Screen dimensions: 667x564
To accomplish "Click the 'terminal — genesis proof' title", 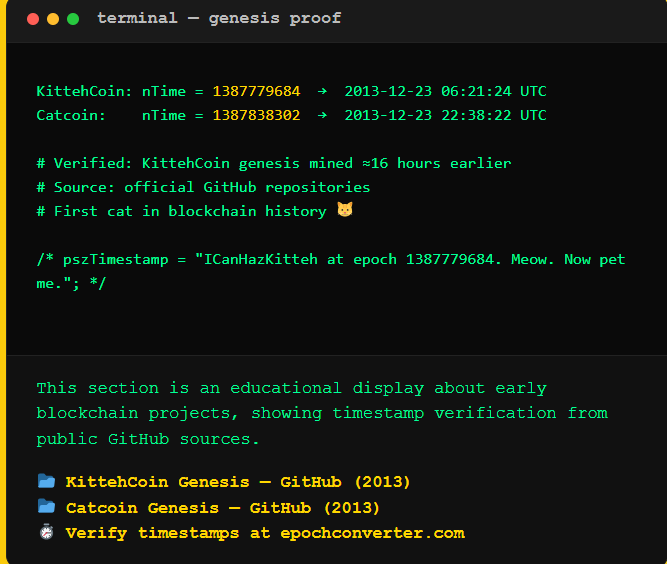I will 219,18.
